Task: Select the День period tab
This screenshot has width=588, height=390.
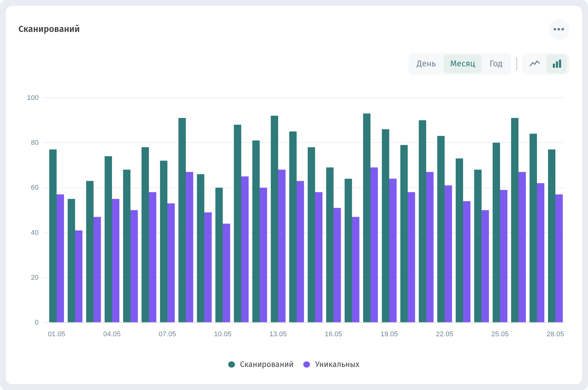Action: pos(426,64)
